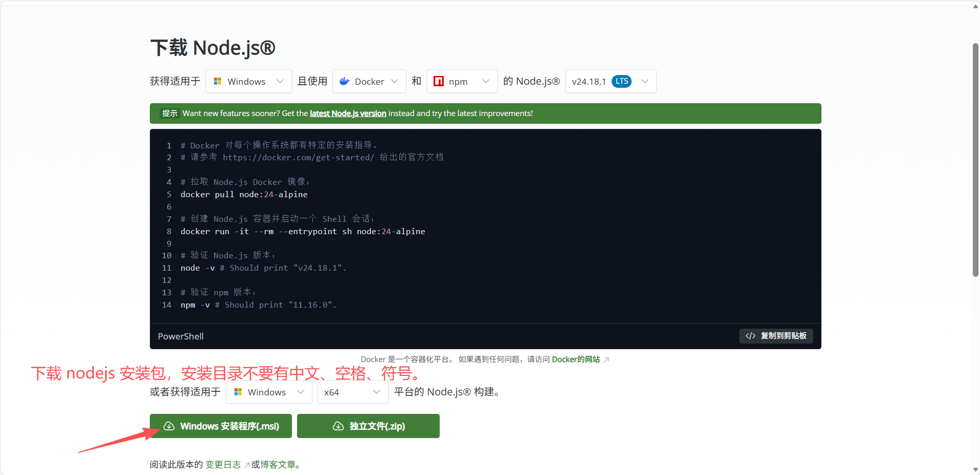Open the 变更日志 link
Screen dimensions: 980x475
[223, 465]
